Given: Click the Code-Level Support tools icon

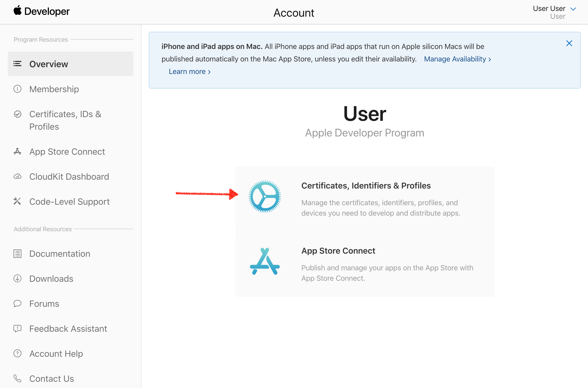Looking at the screenshot, I should pyautogui.click(x=17, y=202).
